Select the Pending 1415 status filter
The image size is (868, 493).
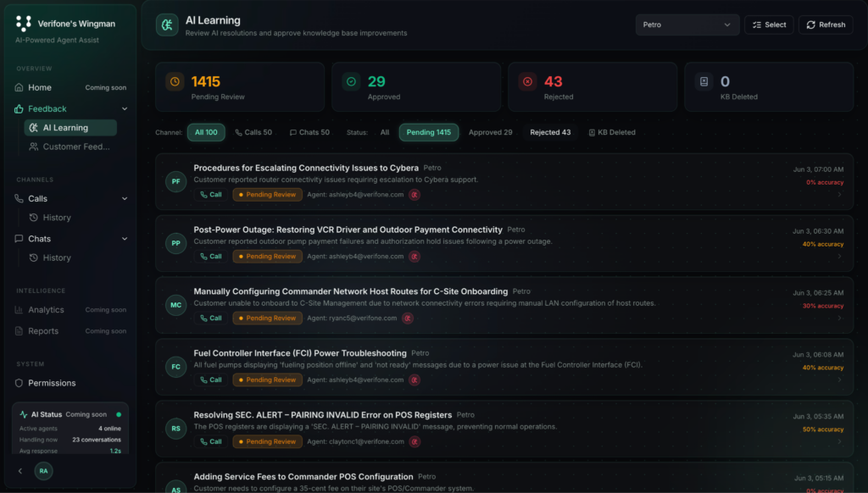coord(428,132)
